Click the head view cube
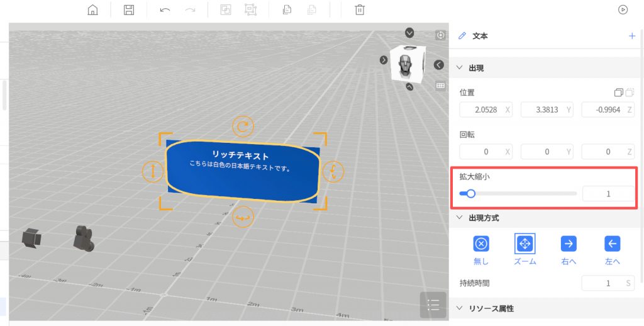The height and width of the screenshot is (326, 644). coord(408,63)
